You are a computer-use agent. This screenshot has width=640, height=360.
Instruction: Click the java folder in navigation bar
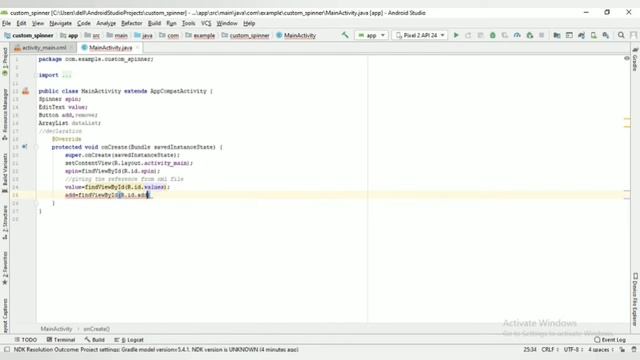pyautogui.click(x=143, y=36)
